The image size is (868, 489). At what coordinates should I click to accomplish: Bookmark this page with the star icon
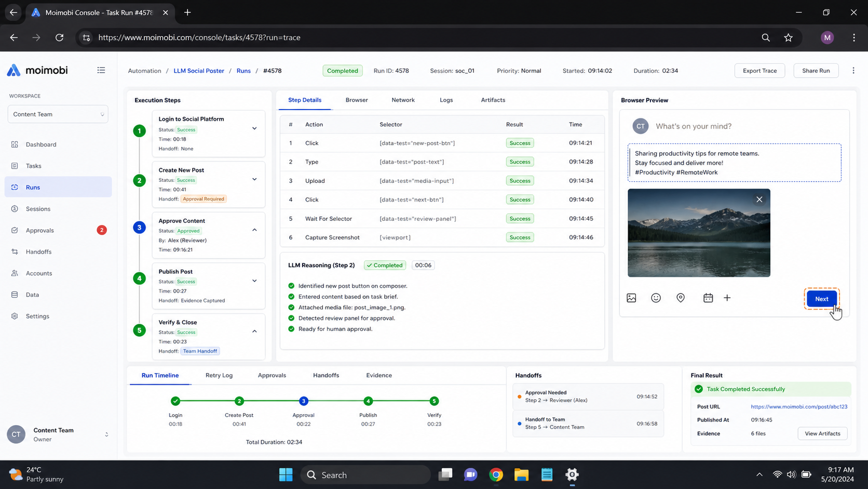coord(788,37)
